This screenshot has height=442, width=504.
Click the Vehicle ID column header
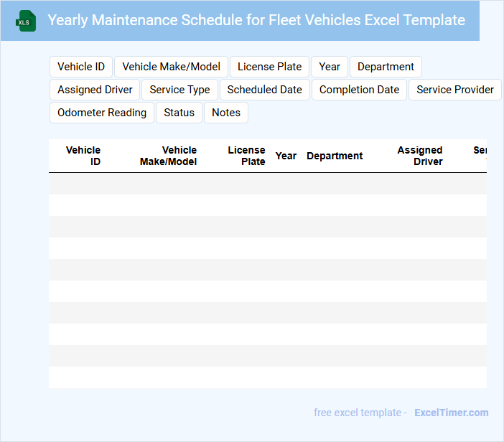point(84,156)
